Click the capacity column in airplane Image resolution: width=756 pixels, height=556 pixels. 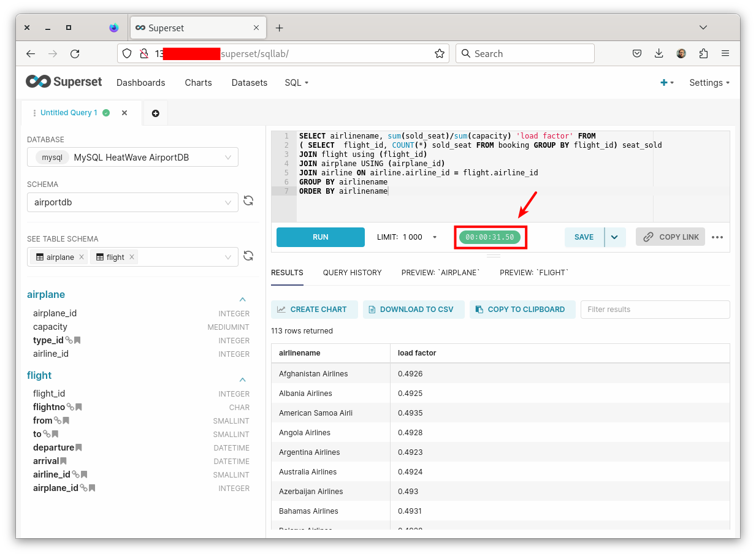point(50,327)
